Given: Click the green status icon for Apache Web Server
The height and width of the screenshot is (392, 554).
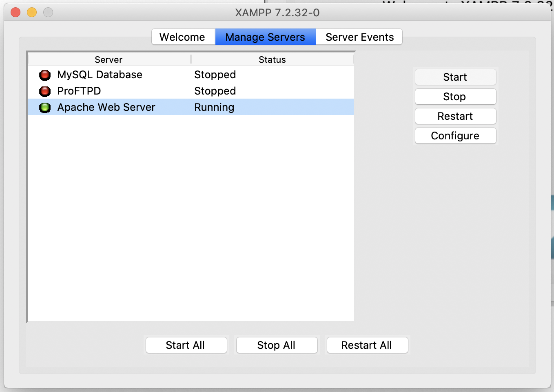Looking at the screenshot, I should pyautogui.click(x=45, y=108).
